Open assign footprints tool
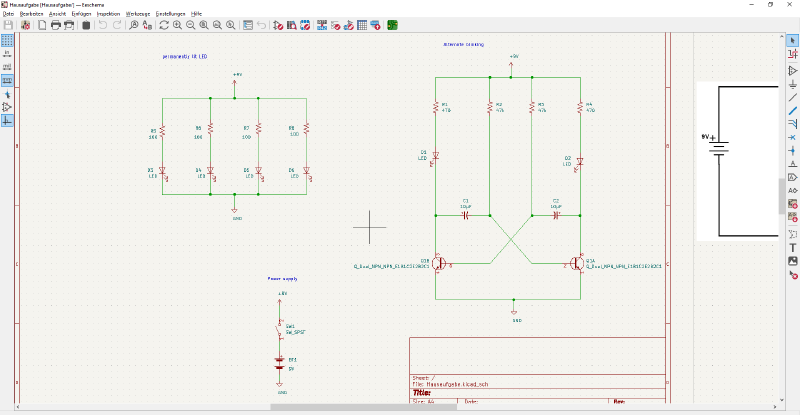The height and width of the screenshot is (415, 800). 348,25
